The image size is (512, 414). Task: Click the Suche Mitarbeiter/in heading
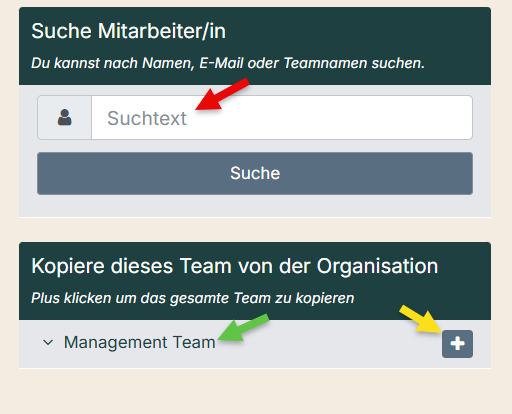coord(128,31)
